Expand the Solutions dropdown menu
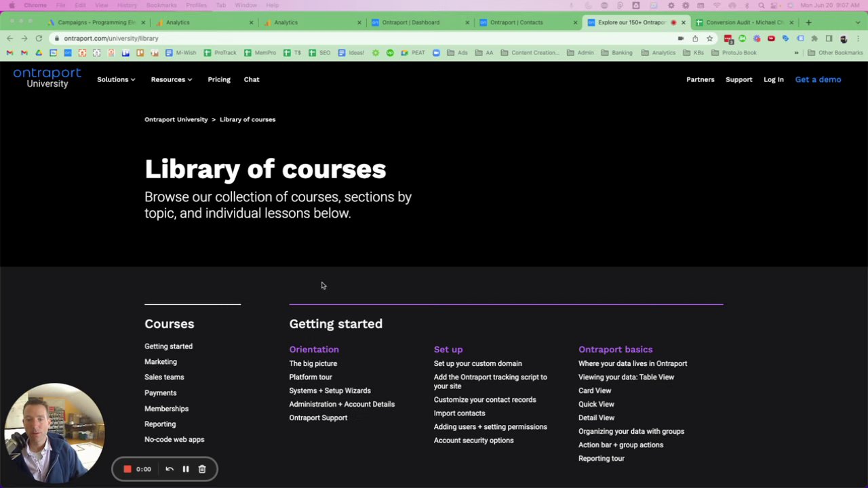868x488 pixels. pyautogui.click(x=116, y=79)
